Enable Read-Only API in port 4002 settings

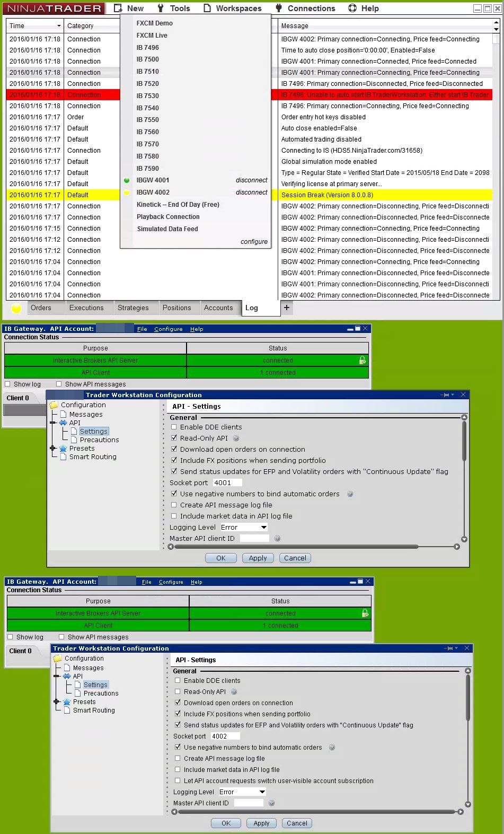178,692
